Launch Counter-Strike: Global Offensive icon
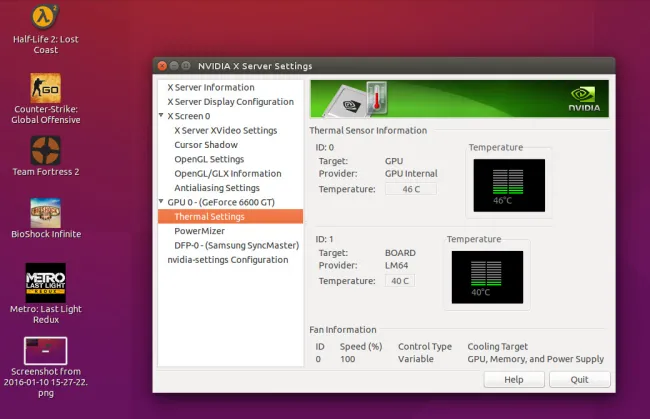The height and width of the screenshot is (419, 650). [46, 88]
